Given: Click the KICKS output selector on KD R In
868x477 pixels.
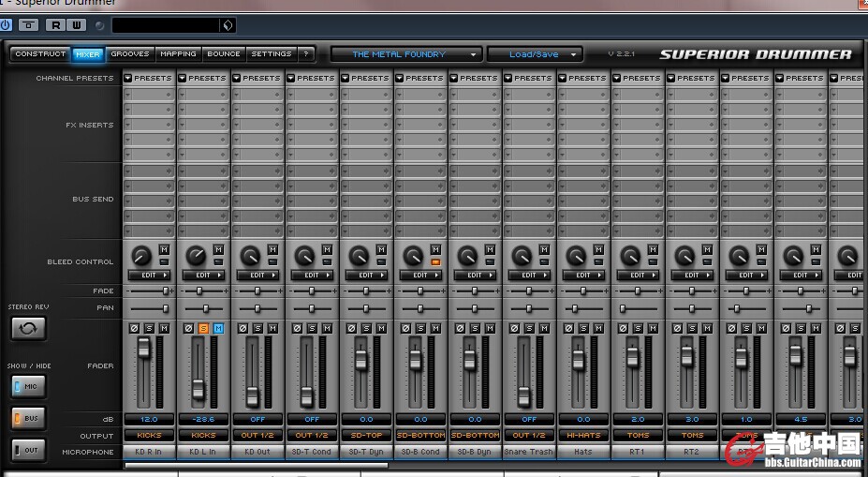Looking at the screenshot, I should 149,436.
